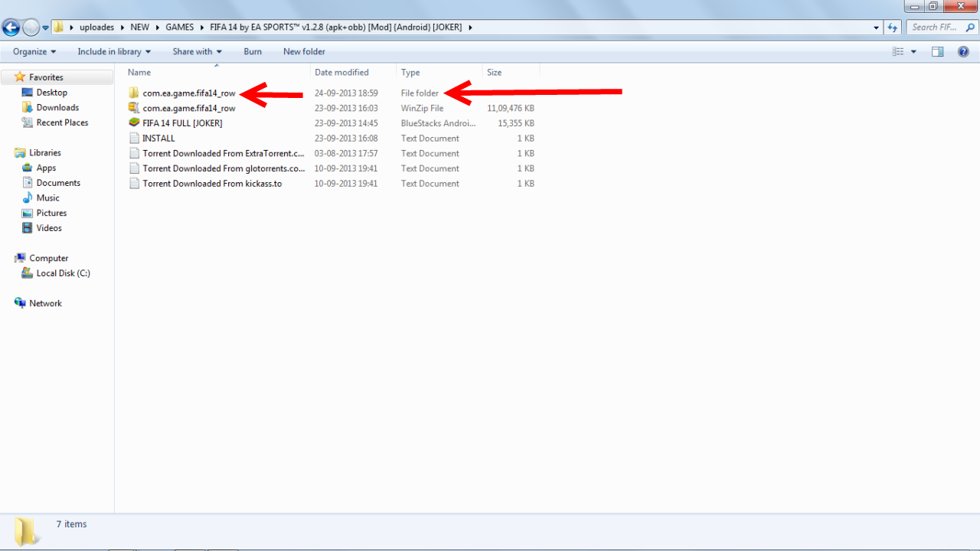Click the Local Disk (C:) drive icon
This screenshot has width=980, height=551.
tap(28, 273)
